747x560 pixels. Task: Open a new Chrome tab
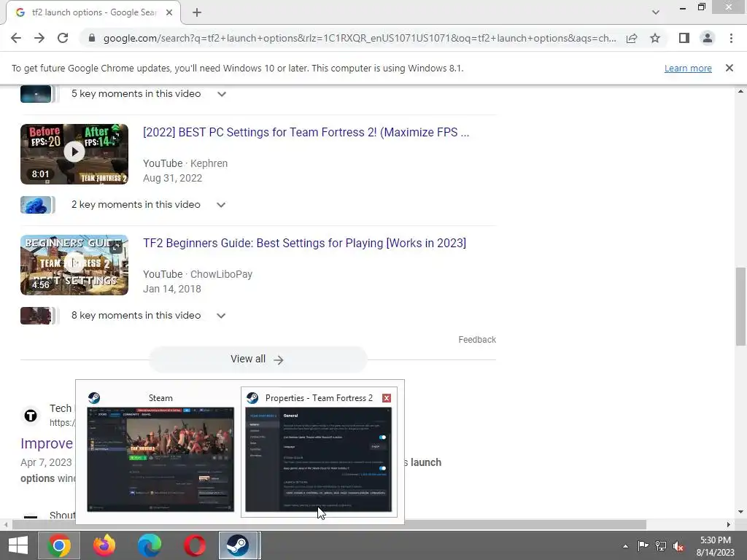tap(197, 12)
